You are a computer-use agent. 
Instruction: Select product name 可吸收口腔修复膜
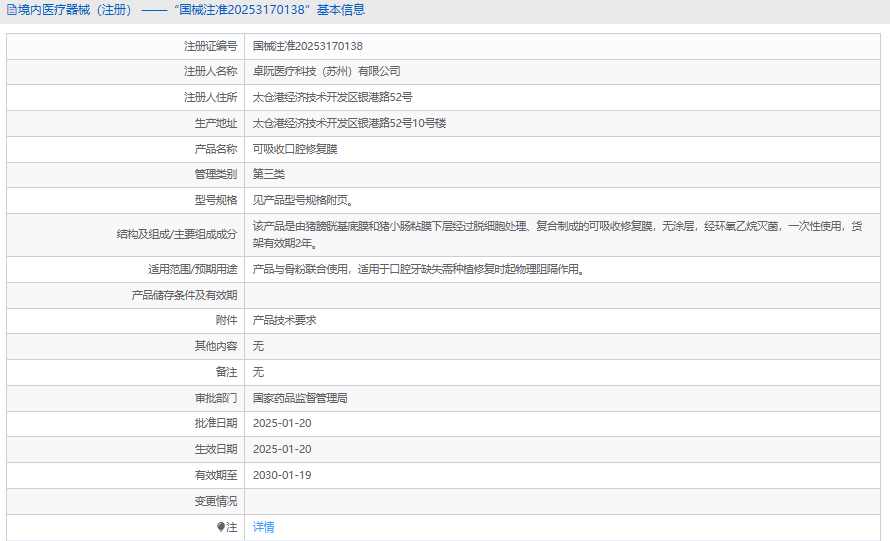point(295,149)
